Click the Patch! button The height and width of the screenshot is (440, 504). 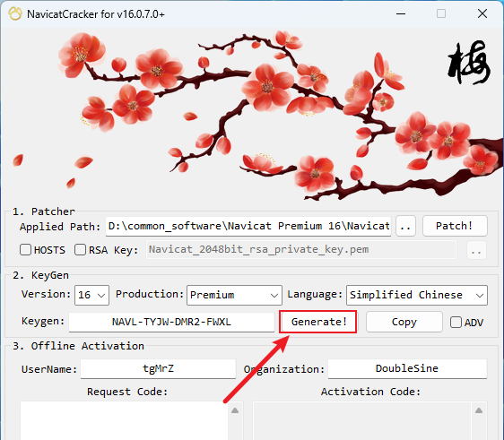pyautogui.click(x=455, y=226)
